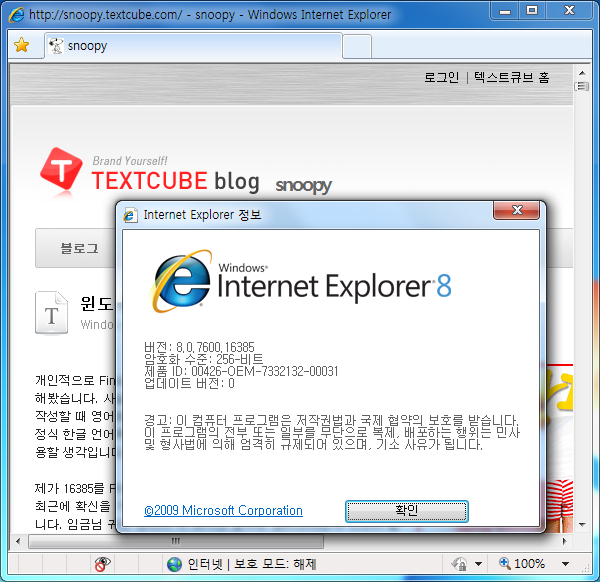Click the red Textcube T logo
Image resolution: width=600 pixels, height=582 pixels.
(61, 169)
